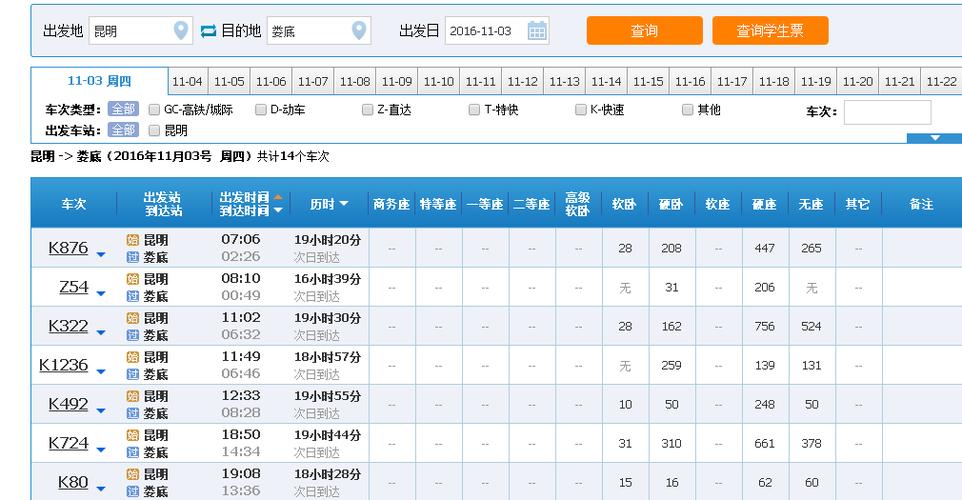Click the location pin icon in departure field
962x500 pixels.
(x=181, y=31)
